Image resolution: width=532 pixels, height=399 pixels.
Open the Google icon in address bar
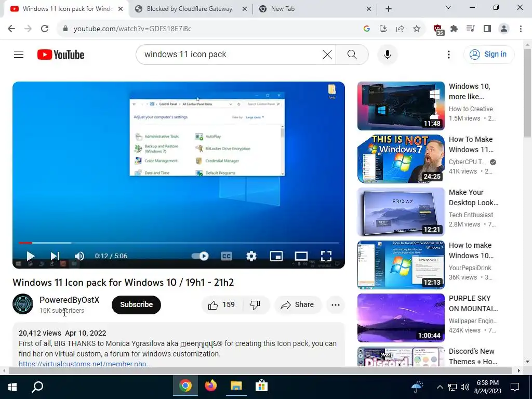pos(366,29)
